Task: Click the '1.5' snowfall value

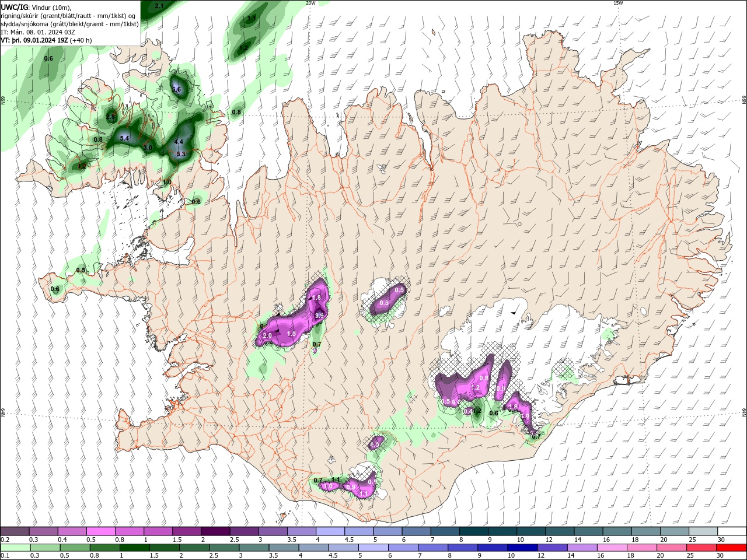Action: pos(292,333)
